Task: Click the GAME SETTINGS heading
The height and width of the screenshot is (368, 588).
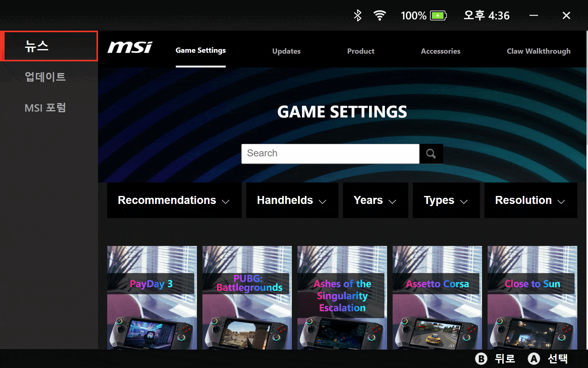Action: 342,112
